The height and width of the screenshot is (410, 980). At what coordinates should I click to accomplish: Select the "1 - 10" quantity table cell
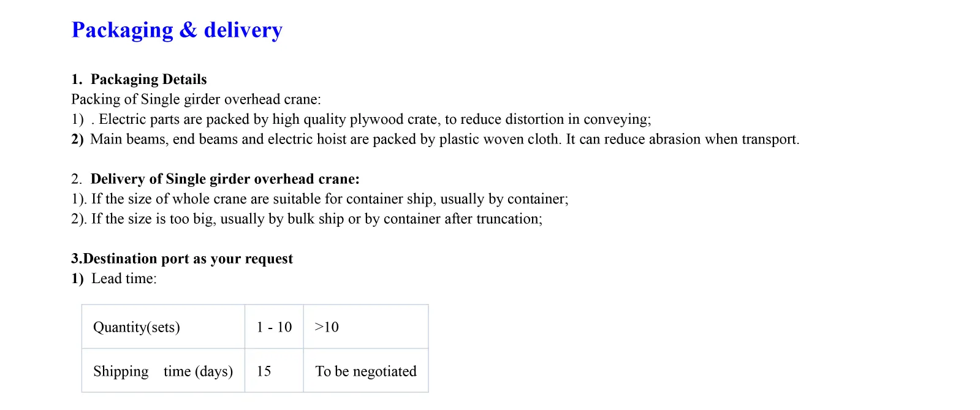tap(274, 327)
